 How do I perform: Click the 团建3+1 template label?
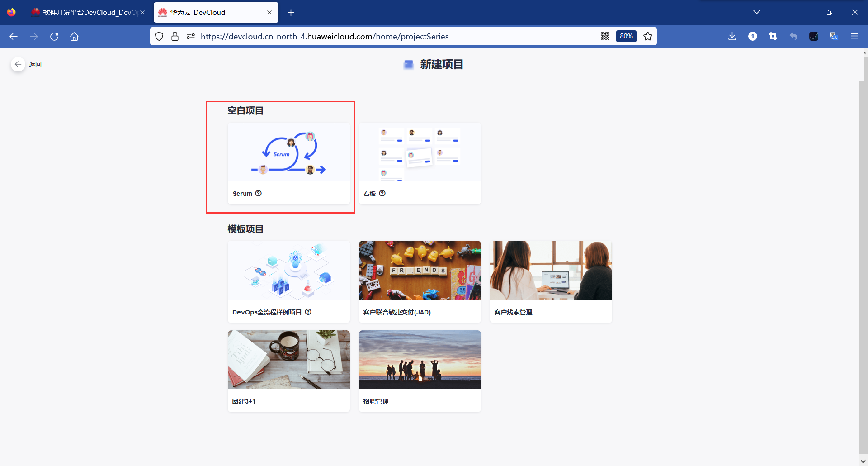tap(244, 401)
